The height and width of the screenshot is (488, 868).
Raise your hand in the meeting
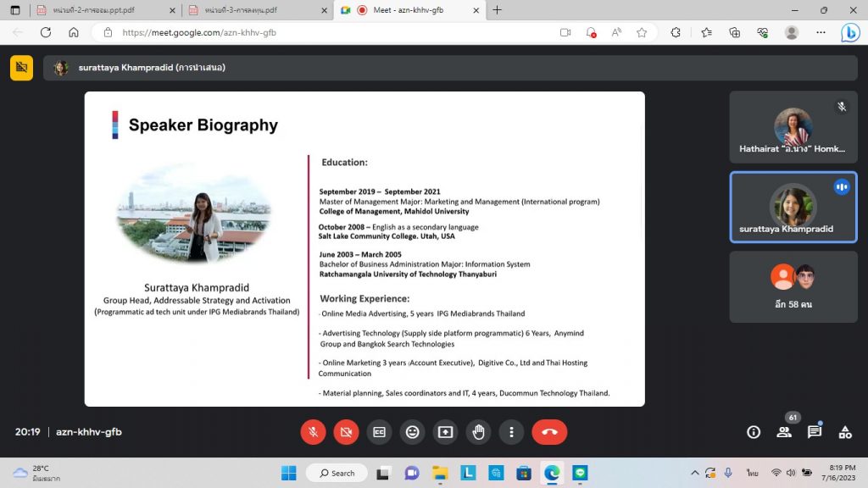[x=478, y=432]
